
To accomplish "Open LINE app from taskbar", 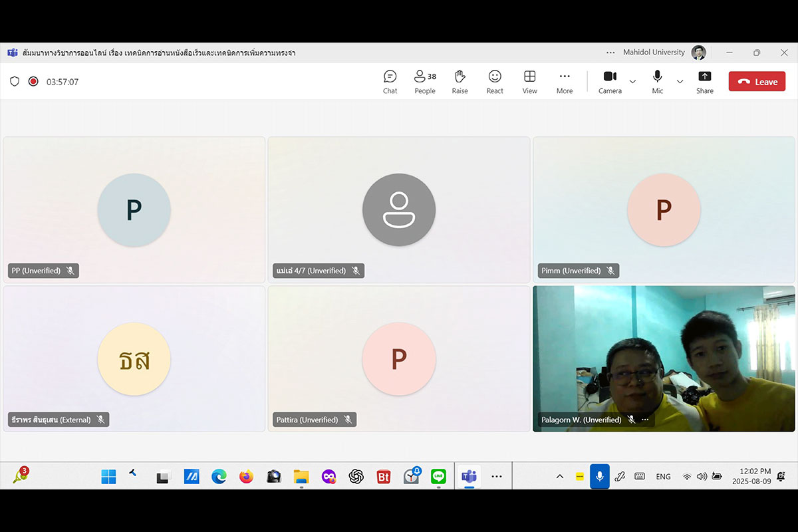I will point(438,476).
